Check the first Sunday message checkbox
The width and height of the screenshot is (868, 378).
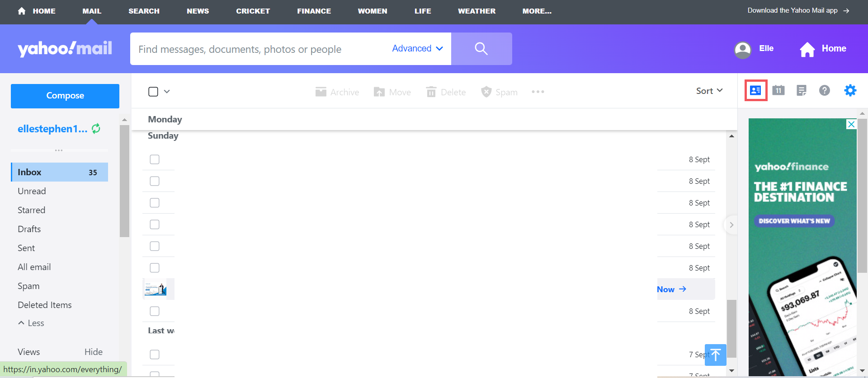click(x=155, y=159)
